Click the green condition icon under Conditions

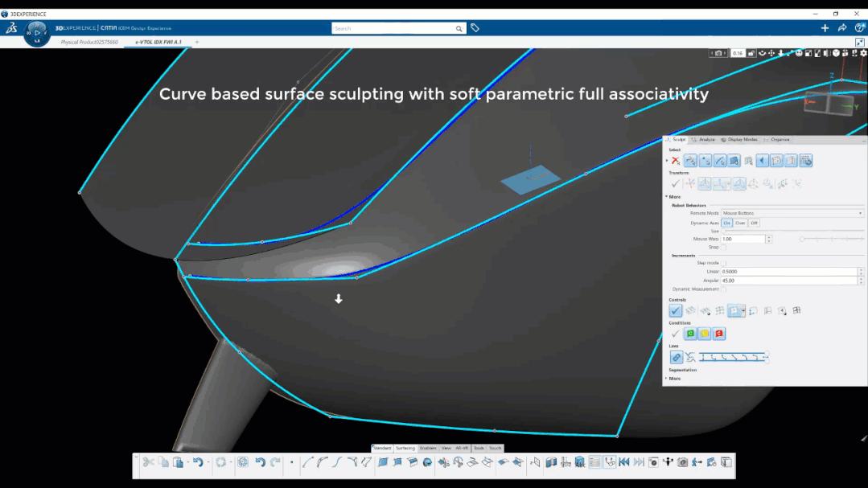click(690, 334)
